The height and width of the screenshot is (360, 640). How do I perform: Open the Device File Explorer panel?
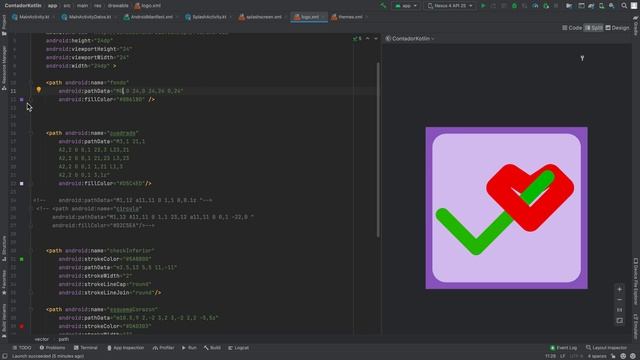pos(636,281)
